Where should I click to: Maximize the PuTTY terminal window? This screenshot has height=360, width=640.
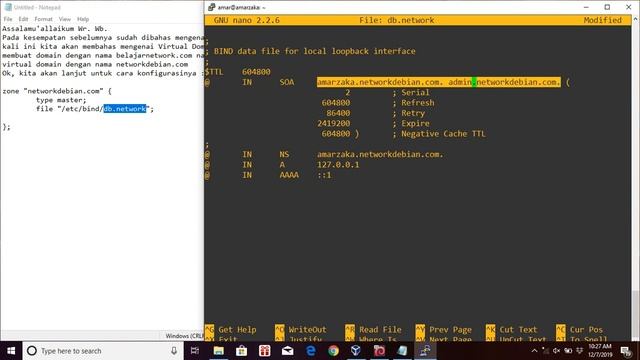coord(607,7)
